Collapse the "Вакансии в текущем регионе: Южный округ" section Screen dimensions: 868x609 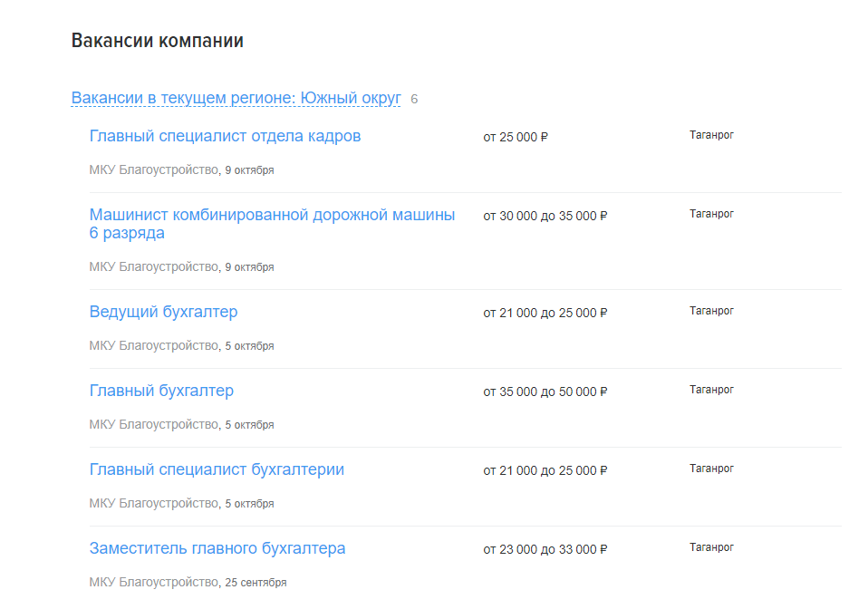(x=236, y=98)
